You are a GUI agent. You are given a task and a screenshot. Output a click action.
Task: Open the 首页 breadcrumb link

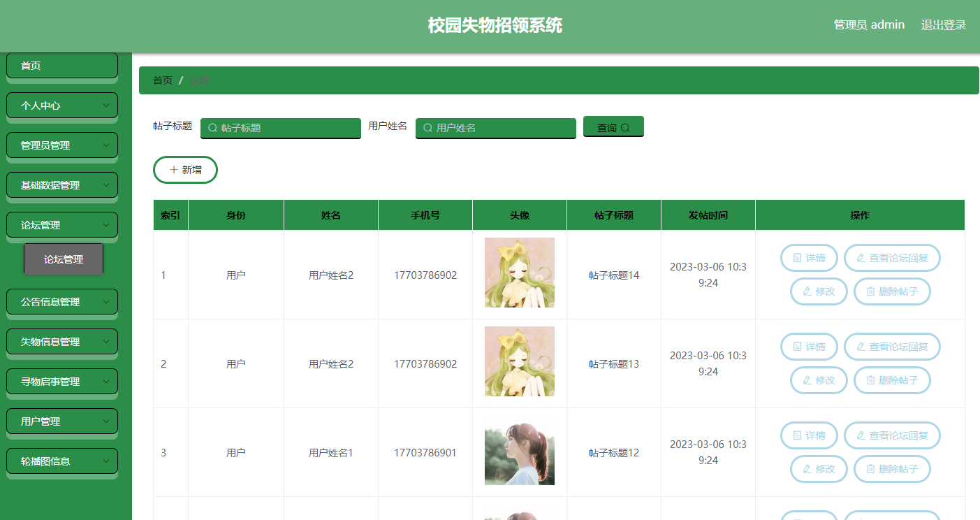tap(162, 80)
